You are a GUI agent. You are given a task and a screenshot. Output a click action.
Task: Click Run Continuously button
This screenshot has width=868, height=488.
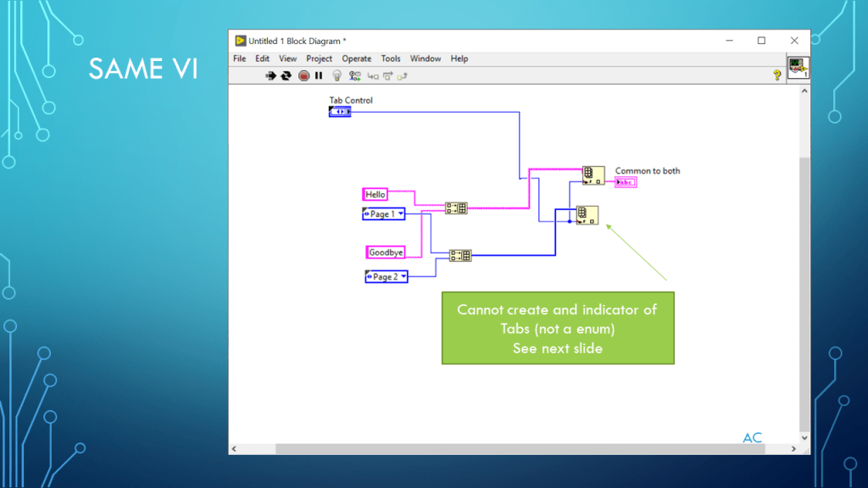point(287,75)
